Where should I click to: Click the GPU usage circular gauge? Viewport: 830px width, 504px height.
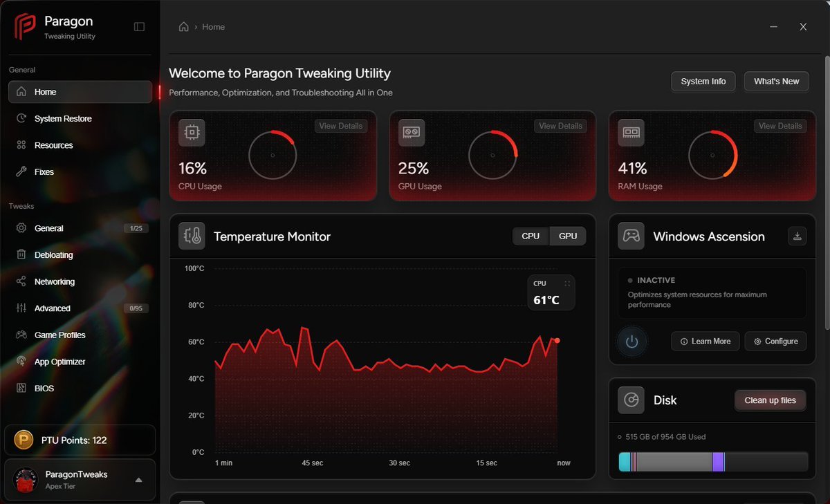(492, 155)
